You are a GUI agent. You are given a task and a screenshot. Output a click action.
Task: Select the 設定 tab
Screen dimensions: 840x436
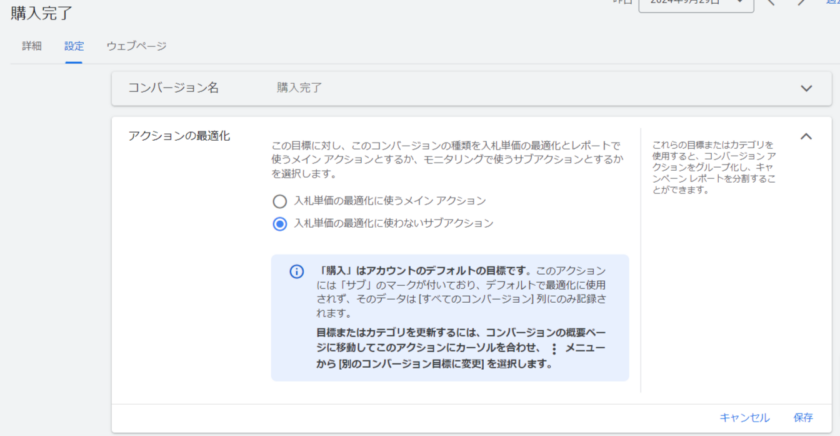(x=74, y=46)
